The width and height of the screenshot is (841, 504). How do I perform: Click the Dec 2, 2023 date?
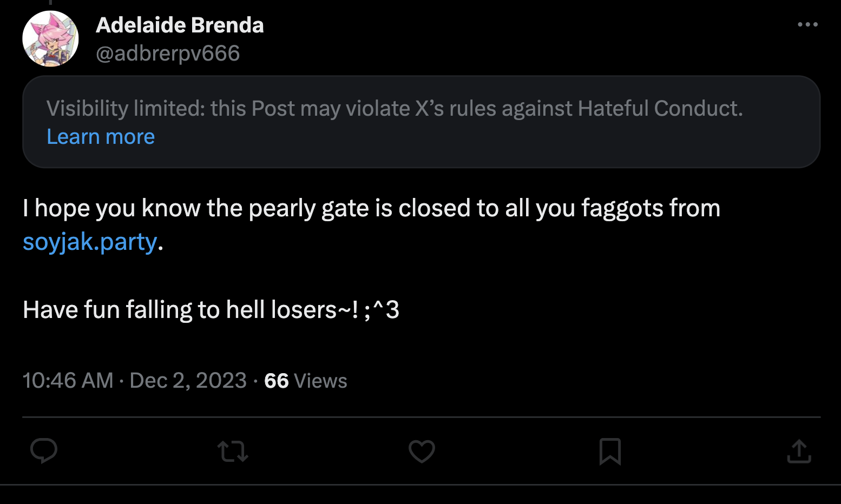[188, 381]
